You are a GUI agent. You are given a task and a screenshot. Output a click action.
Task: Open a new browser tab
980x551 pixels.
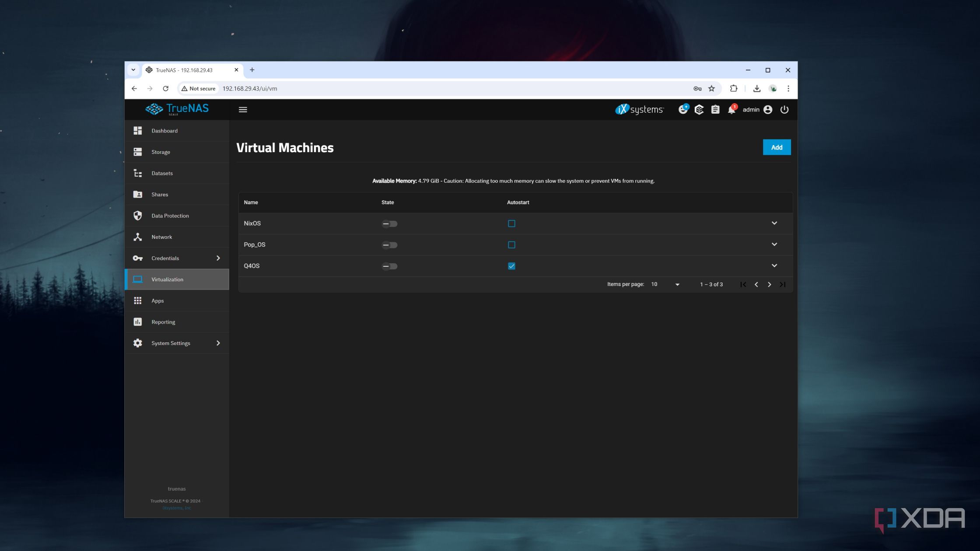(252, 70)
